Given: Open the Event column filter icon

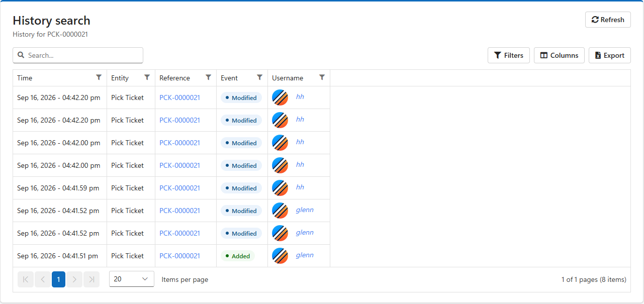Looking at the screenshot, I should click(x=259, y=77).
